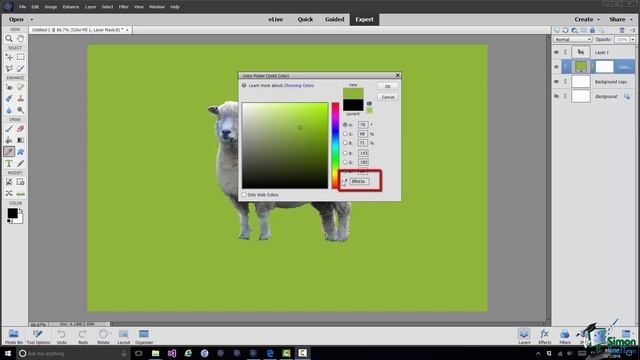This screenshot has height=360, width=640.
Task: Select the Eraser tool
Action: coord(20,129)
